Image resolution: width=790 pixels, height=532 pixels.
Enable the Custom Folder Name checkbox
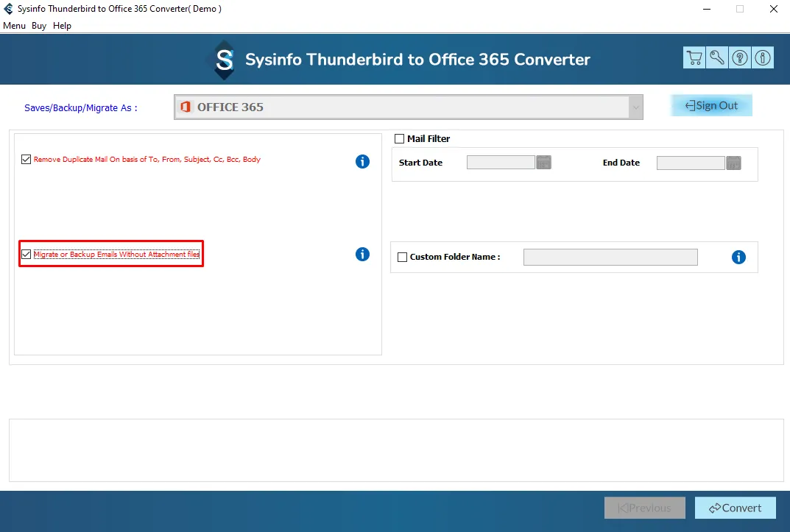point(402,257)
